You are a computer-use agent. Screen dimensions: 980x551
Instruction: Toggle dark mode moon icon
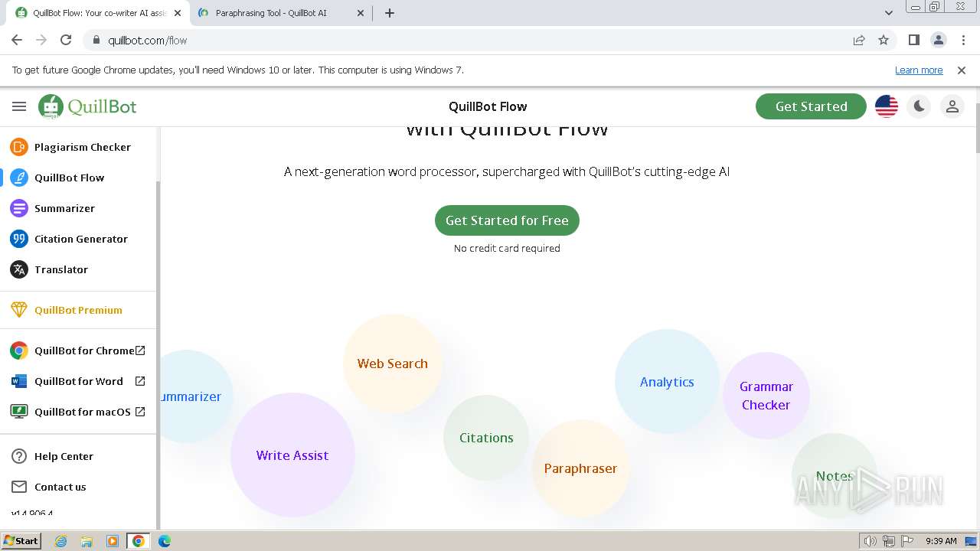point(920,106)
